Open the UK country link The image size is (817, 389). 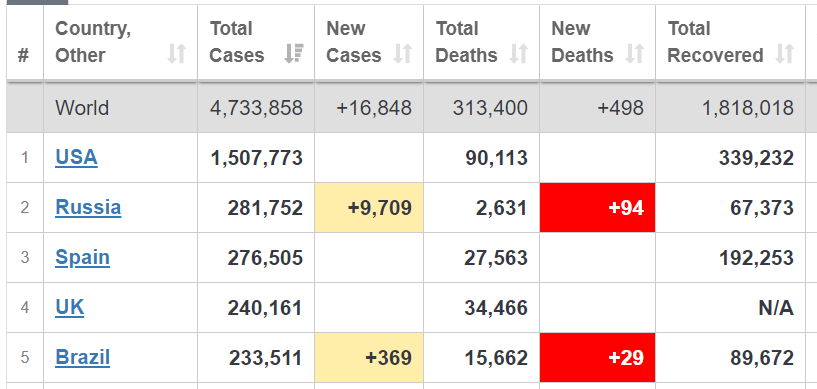69,307
